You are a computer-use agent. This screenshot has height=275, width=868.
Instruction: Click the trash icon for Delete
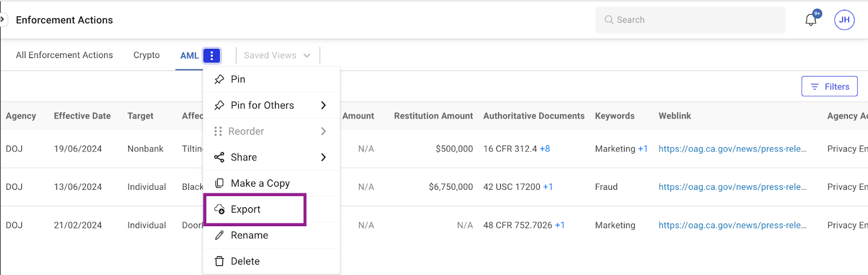[x=219, y=261]
